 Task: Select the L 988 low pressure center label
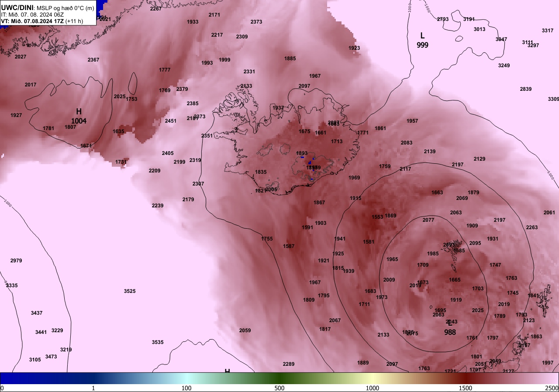tap(450, 328)
